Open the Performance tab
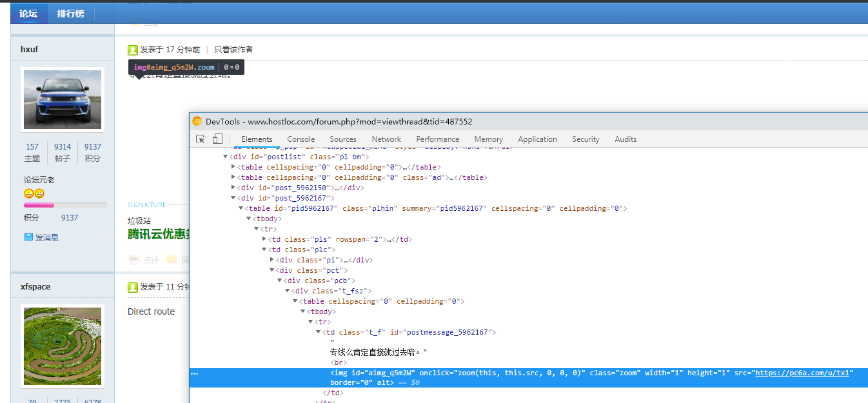 point(438,139)
